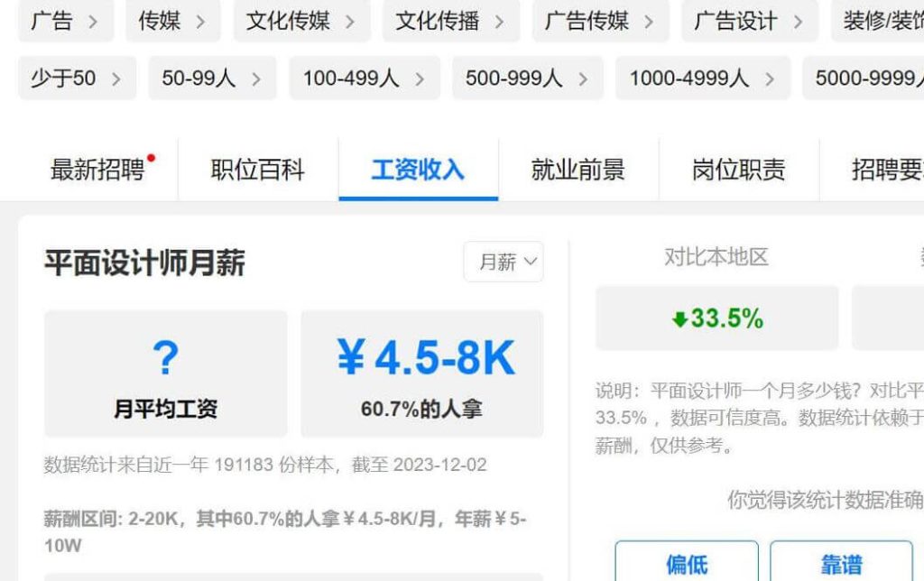The height and width of the screenshot is (581, 924).
Task: Filter by company size 1000-4999人
Action: 702,78
